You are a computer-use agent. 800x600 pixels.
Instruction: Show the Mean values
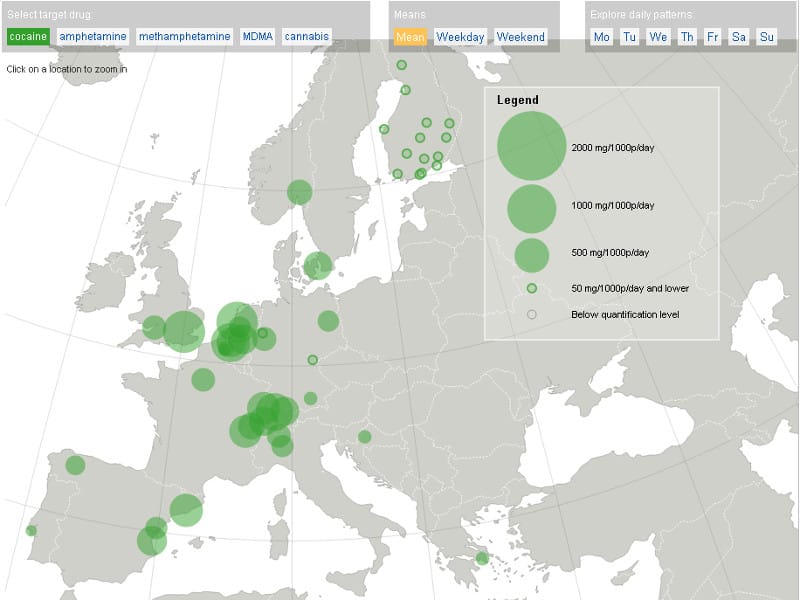[410, 37]
